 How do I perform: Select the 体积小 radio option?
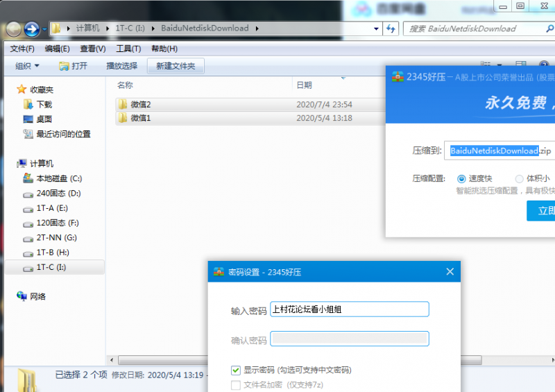(x=519, y=178)
